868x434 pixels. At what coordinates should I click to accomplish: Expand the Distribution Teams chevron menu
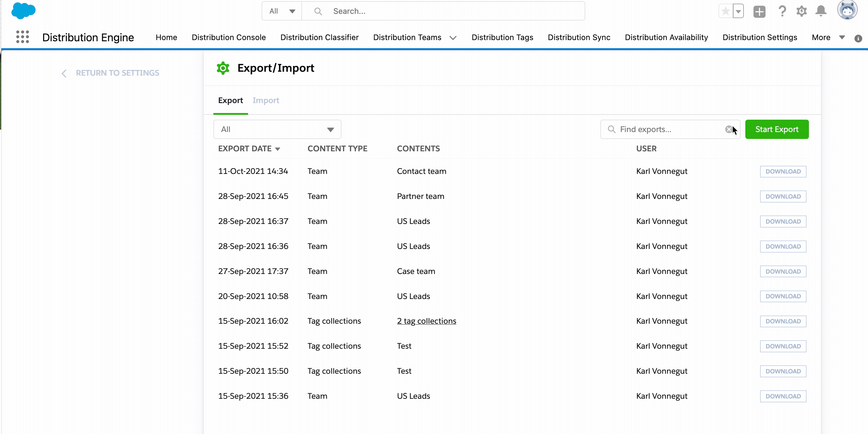click(x=453, y=38)
